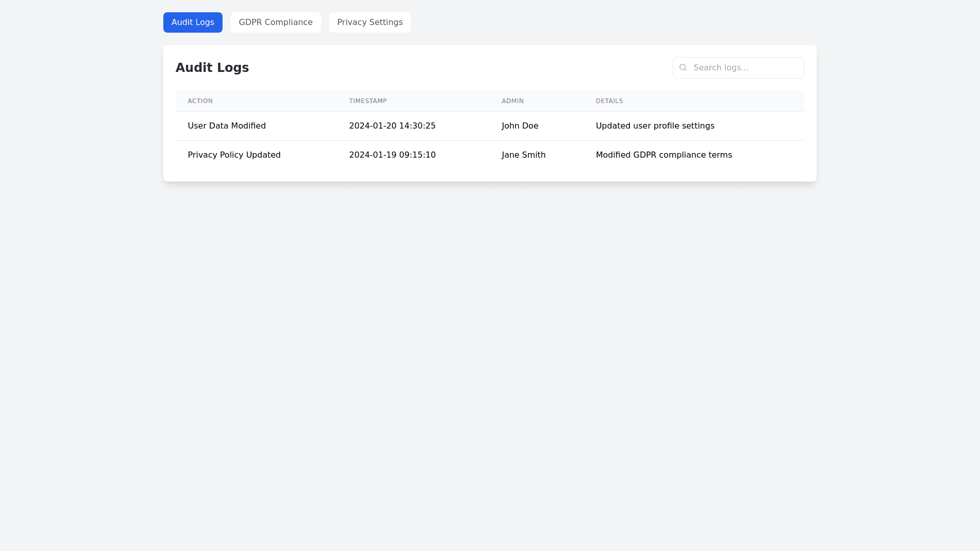Viewport: 980px width, 551px height.
Task: Click empty area of the logs card
Action: coord(459,68)
